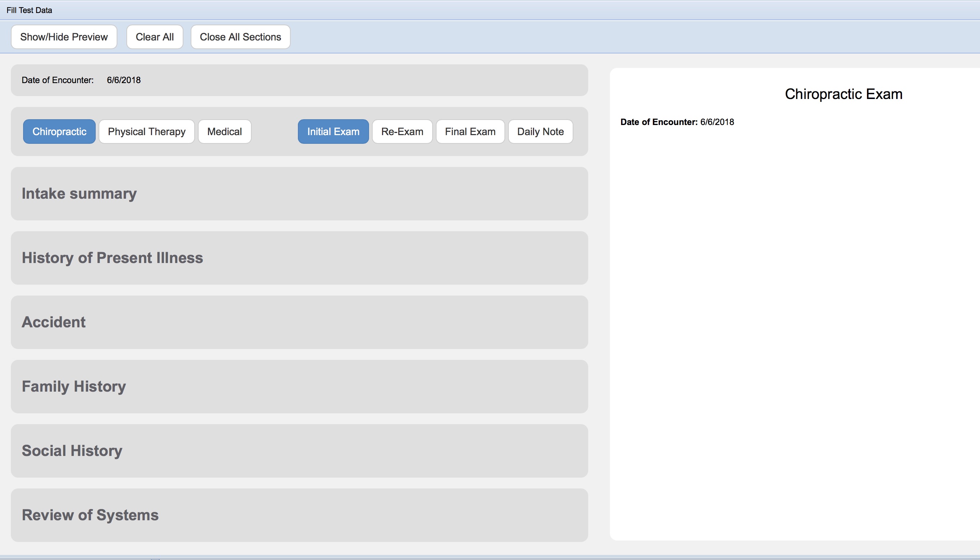Open the Social History section
Viewport: 980px width, 560px height.
tap(72, 451)
